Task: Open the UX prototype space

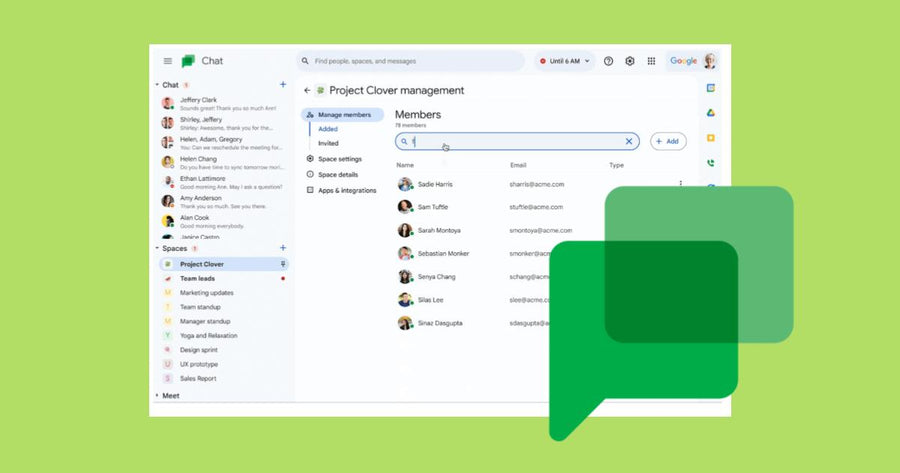Action: tap(223, 365)
